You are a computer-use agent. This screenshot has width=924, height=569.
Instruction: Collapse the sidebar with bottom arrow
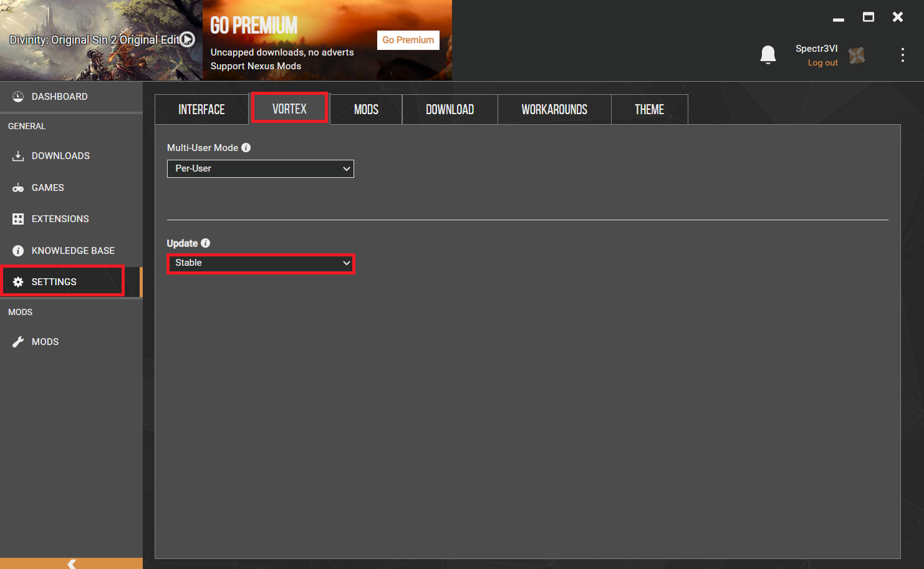(x=71, y=563)
